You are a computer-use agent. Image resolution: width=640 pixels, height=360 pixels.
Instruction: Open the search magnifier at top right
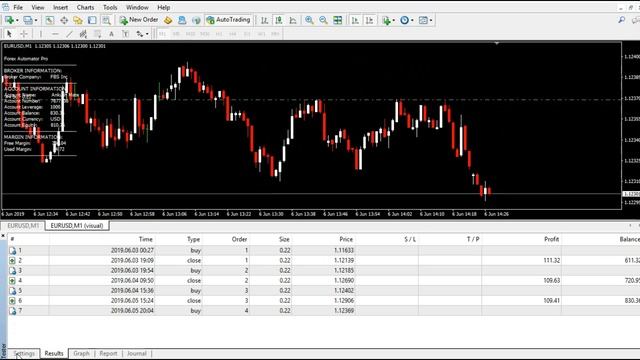(x=622, y=20)
